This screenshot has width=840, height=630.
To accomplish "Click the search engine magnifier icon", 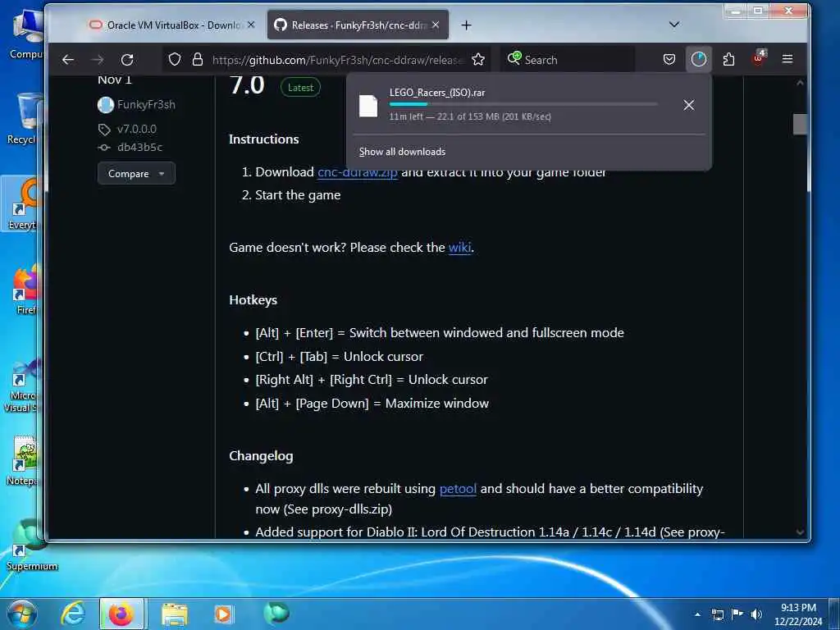I will [x=514, y=58].
